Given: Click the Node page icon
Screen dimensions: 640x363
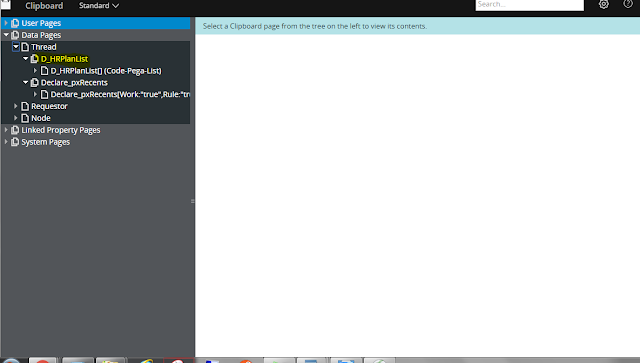Looking at the screenshot, I should coord(25,118).
